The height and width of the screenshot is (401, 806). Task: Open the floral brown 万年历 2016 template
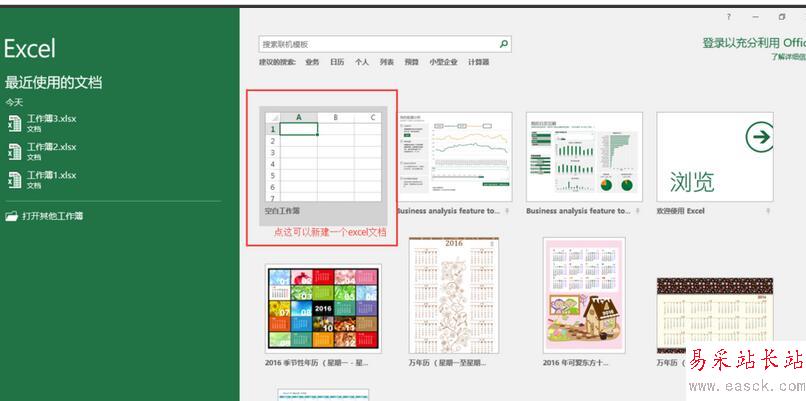coord(454,296)
